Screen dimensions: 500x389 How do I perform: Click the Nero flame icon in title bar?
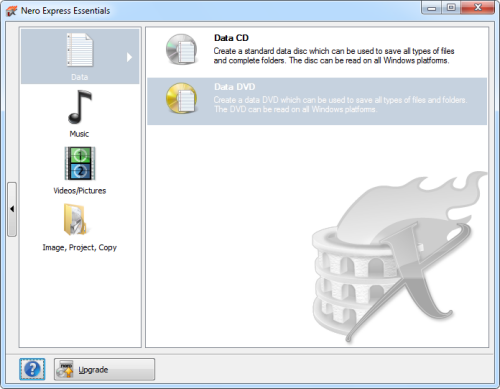11,11
